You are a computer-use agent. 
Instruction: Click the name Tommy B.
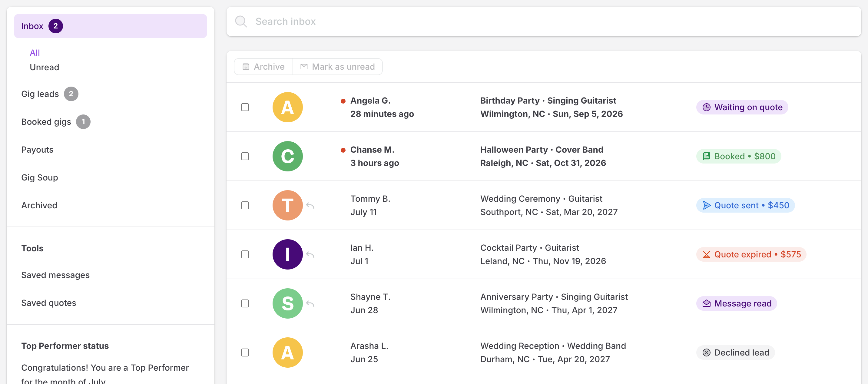pyautogui.click(x=370, y=199)
